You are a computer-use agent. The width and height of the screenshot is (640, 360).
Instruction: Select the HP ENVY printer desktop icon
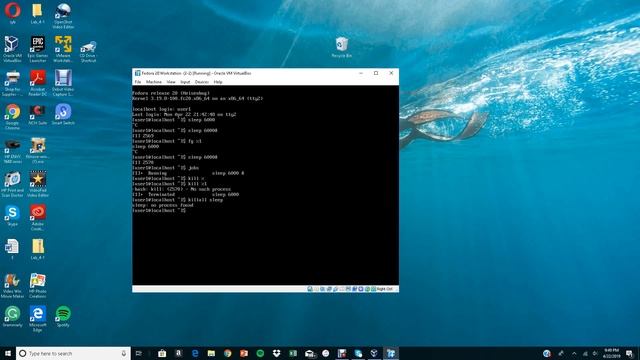tap(12, 151)
